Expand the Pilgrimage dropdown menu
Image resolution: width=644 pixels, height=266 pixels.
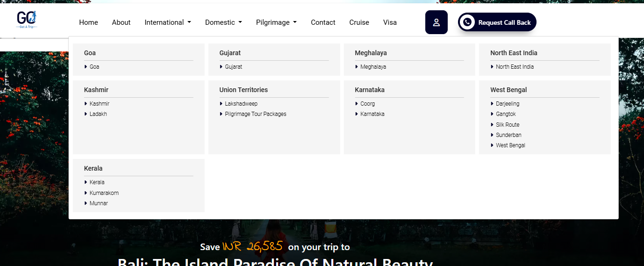tap(276, 22)
